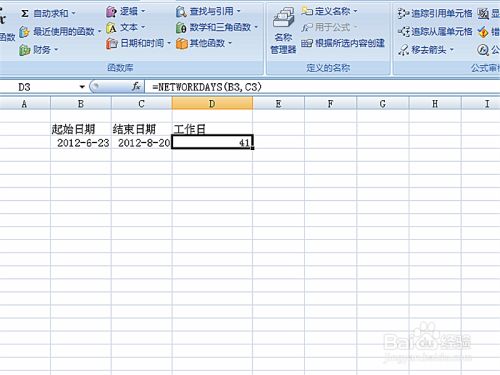This screenshot has width=500, height=375.
Task: Click the 其他函数 icon
Action: tap(182, 43)
